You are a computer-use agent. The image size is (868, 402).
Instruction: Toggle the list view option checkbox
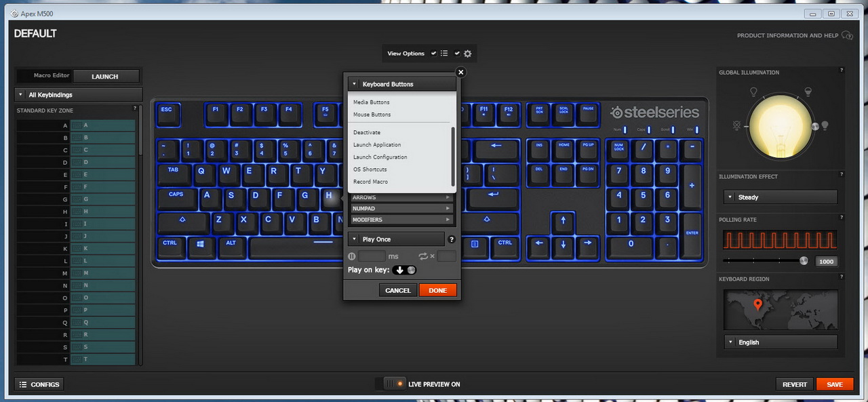click(x=434, y=54)
